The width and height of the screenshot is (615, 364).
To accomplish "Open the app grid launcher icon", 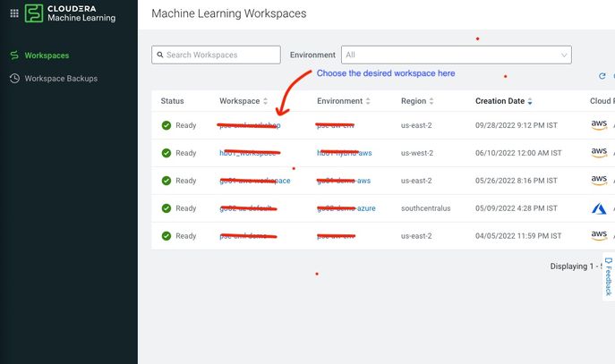I will click(x=14, y=13).
